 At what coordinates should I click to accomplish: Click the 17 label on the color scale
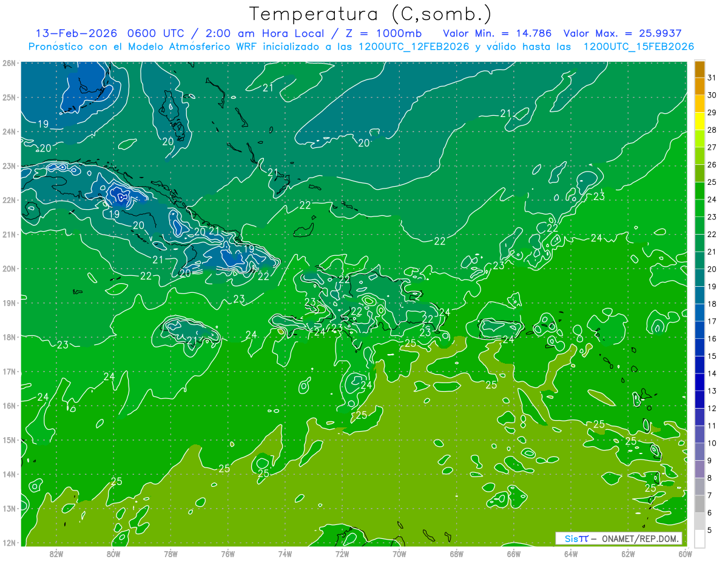tap(712, 321)
